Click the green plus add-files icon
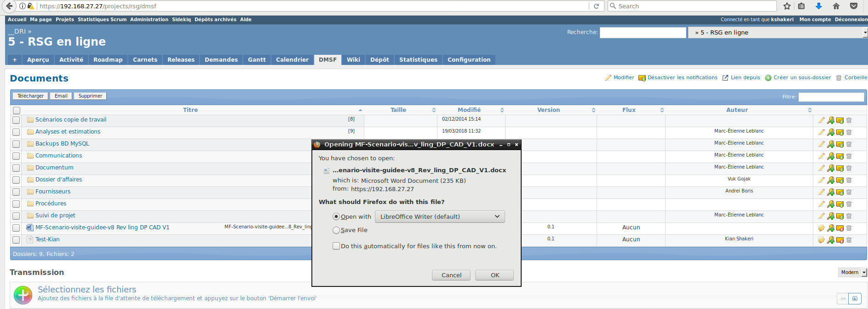This screenshot has height=309, width=868. (23, 295)
